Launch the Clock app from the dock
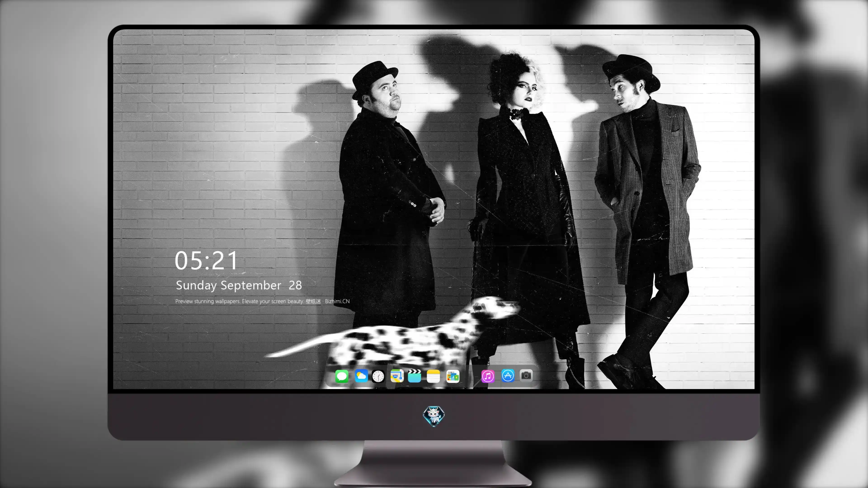868x488 pixels. click(378, 376)
